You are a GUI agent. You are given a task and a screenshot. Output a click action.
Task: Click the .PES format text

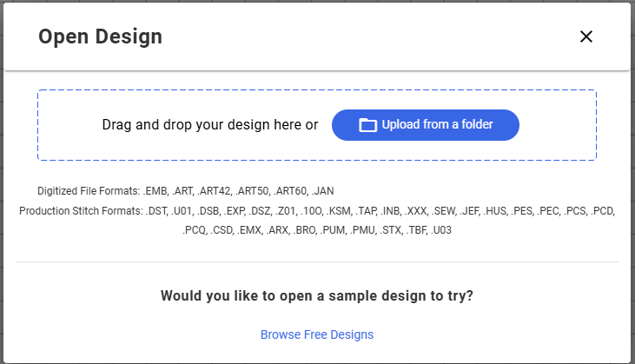(x=522, y=211)
